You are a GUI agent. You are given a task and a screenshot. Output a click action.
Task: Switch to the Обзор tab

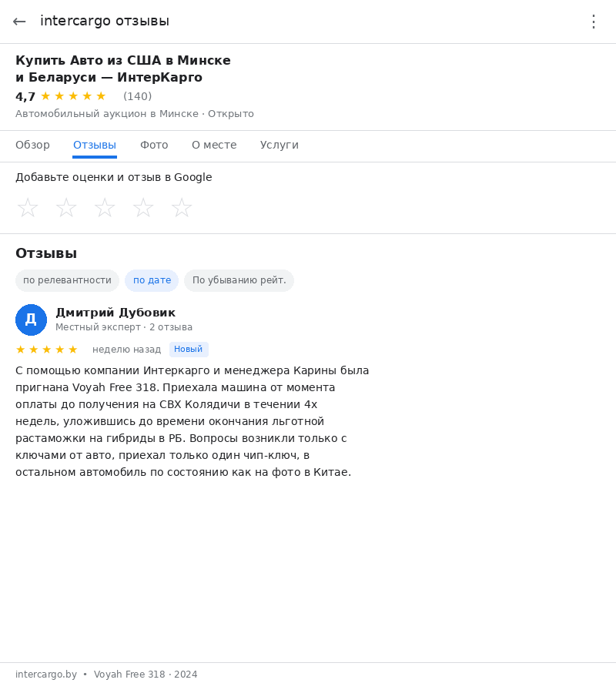pyautogui.click(x=32, y=145)
